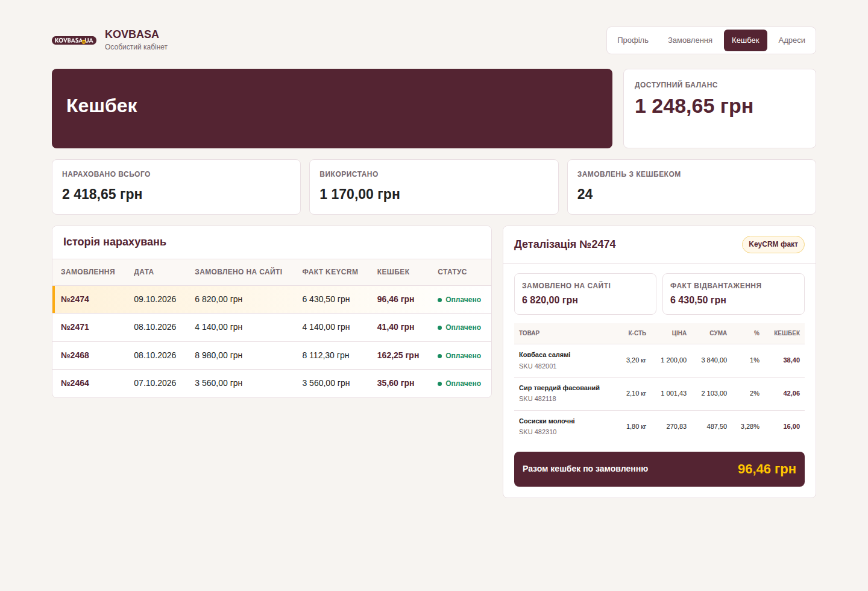Click the Нараховано всього stat card
The width and height of the screenshot is (868, 591).
[176, 187]
